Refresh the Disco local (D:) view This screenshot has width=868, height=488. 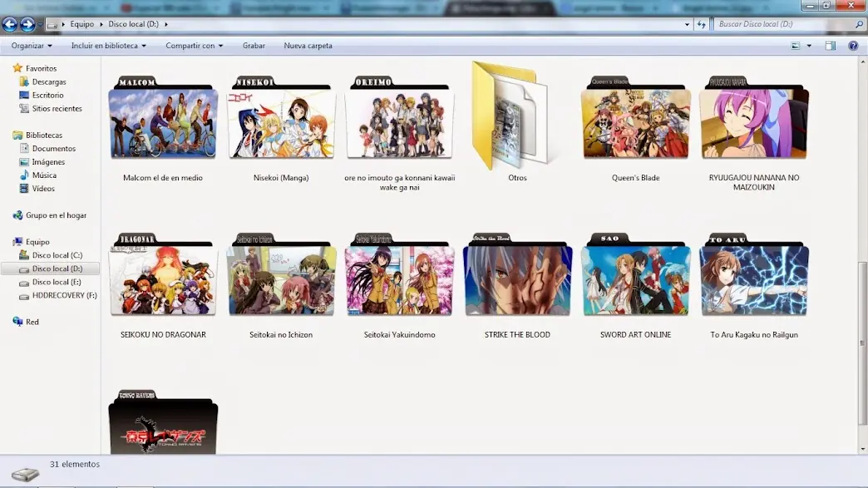702,24
